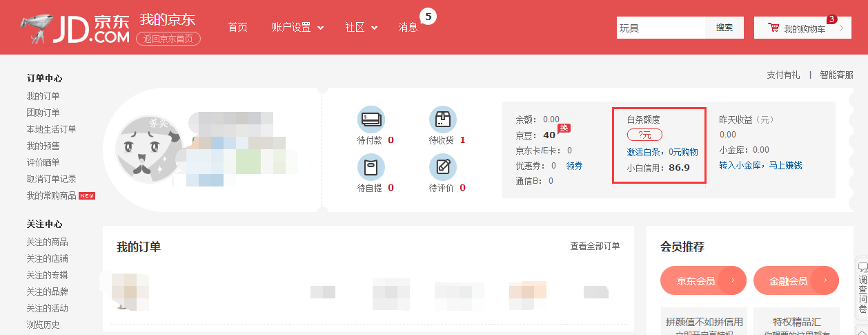This screenshot has height=335, width=868.
Task: Open the 待自提 pickup icon
Action: [371, 167]
